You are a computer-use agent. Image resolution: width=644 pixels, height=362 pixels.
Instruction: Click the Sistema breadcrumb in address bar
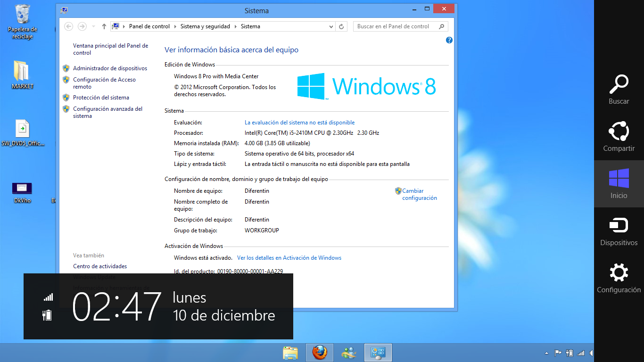(250, 26)
